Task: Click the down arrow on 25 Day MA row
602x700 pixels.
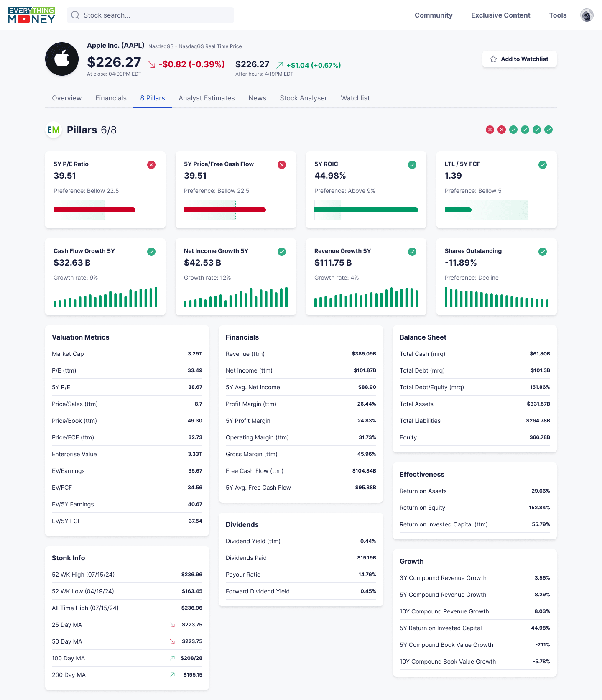Action: point(172,625)
